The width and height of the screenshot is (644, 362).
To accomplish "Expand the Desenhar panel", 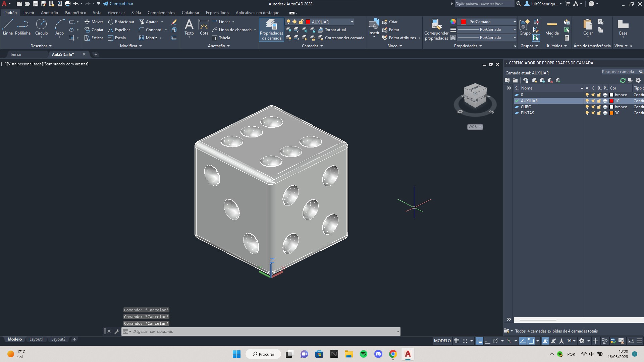I will 41,46.
